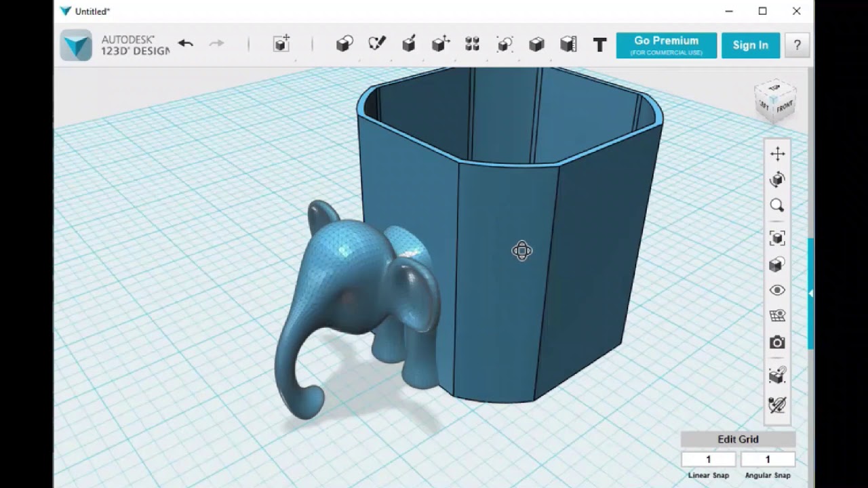Image resolution: width=868 pixels, height=488 pixels.
Task: Click the Edit Grid button
Action: [738, 439]
